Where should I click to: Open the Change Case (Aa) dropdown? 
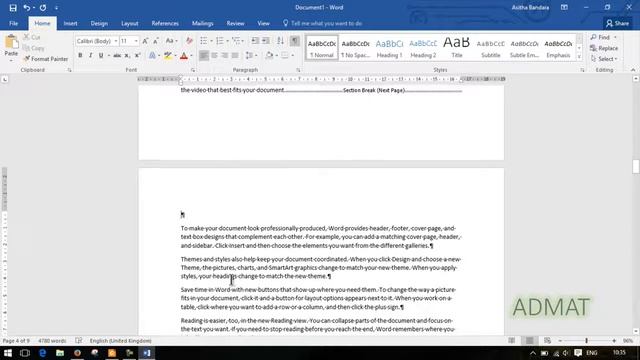coord(171,41)
